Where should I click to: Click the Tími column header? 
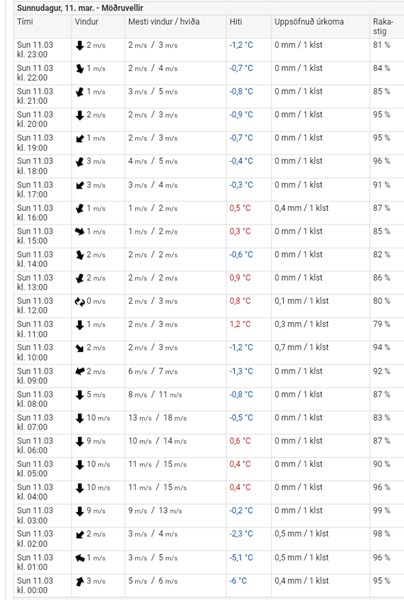(25, 21)
